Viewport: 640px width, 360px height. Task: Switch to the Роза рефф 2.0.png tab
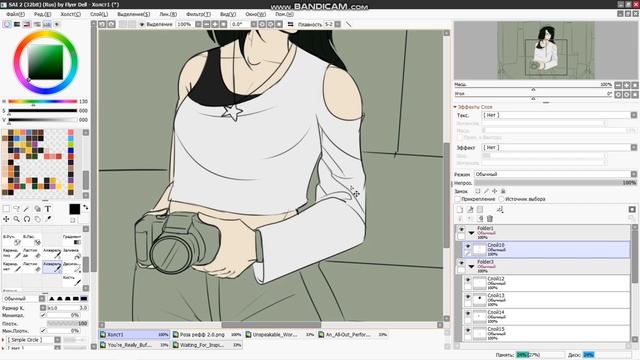[x=207, y=334]
